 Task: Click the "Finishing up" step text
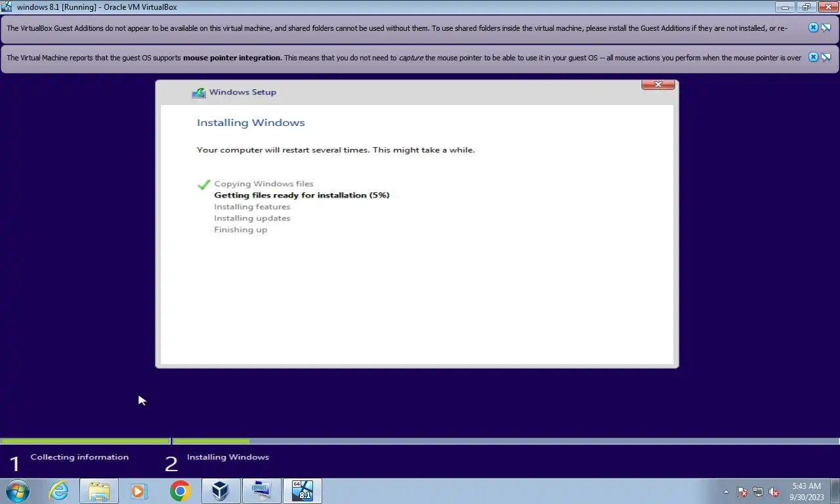point(240,230)
